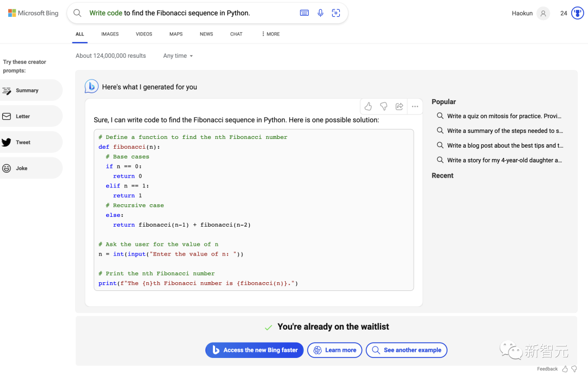Select the Tweet creator prompt
This screenshot has width=588, height=377.
point(23,142)
